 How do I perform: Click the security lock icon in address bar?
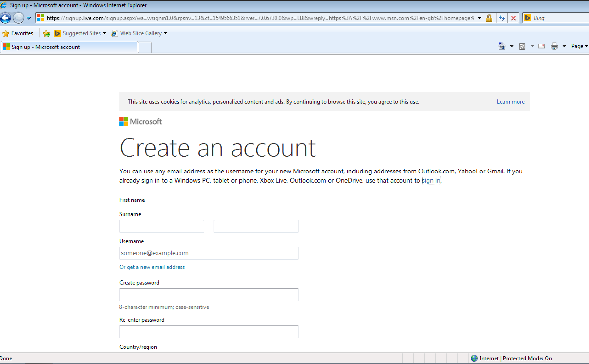489,18
